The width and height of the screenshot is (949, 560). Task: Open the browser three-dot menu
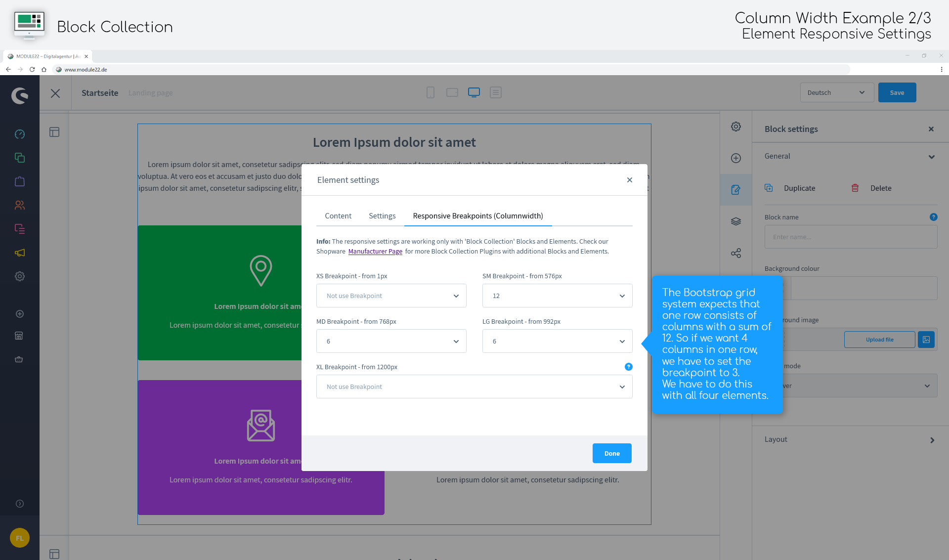942,70
